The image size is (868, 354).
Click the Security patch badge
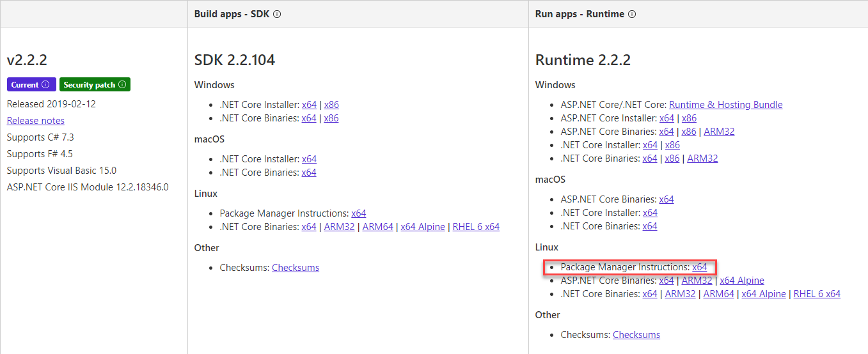(89, 85)
